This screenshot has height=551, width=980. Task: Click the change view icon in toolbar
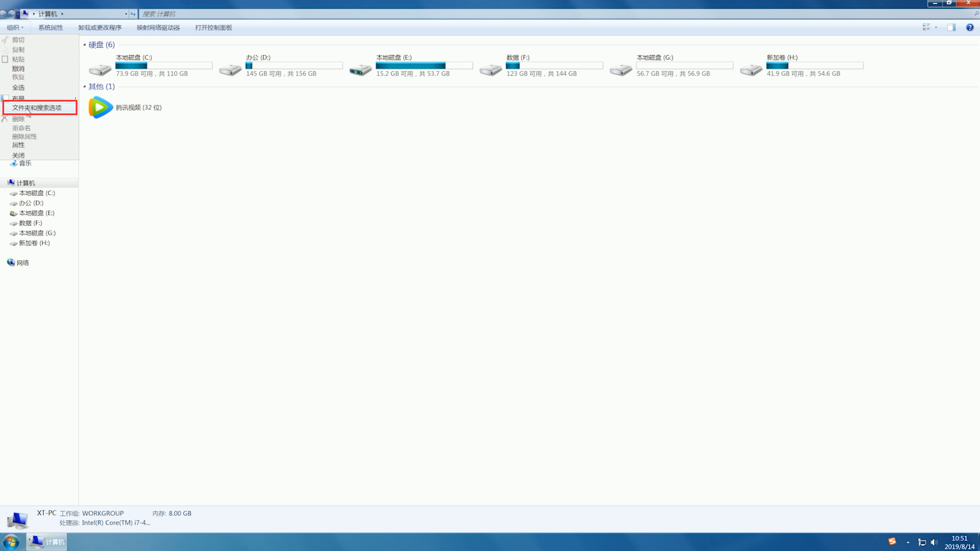click(x=926, y=27)
